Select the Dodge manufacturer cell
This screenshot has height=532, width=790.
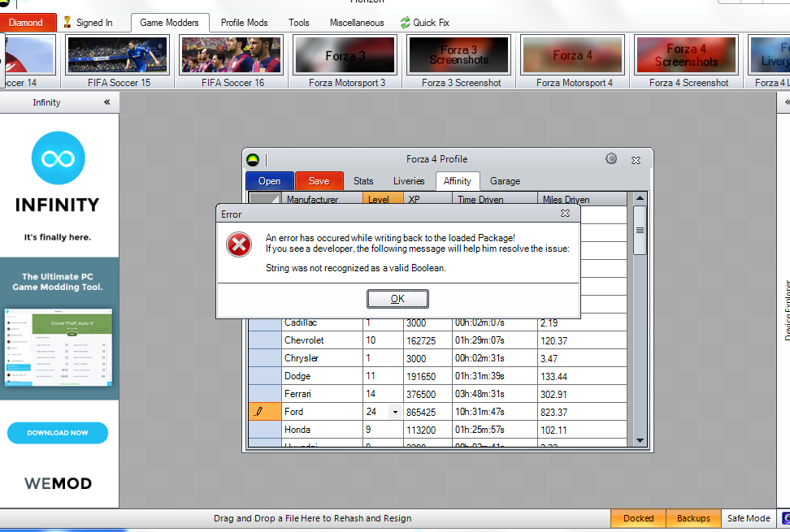coord(322,376)
